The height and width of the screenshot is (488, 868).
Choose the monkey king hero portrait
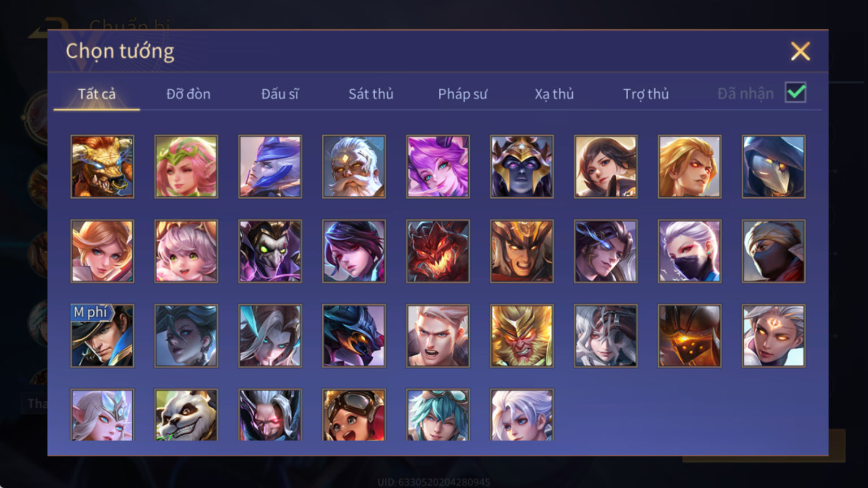pos(522,336)
